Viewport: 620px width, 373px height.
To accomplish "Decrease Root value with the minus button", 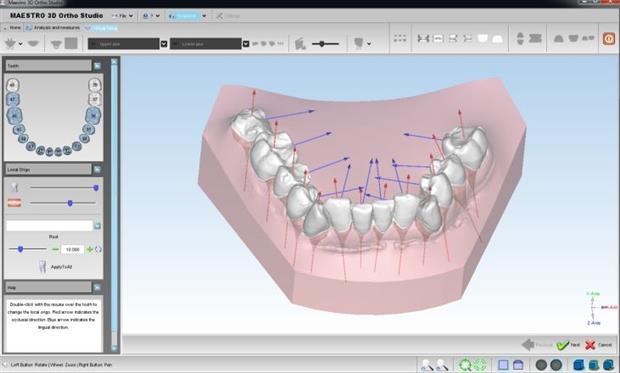I will pos(55,249).
